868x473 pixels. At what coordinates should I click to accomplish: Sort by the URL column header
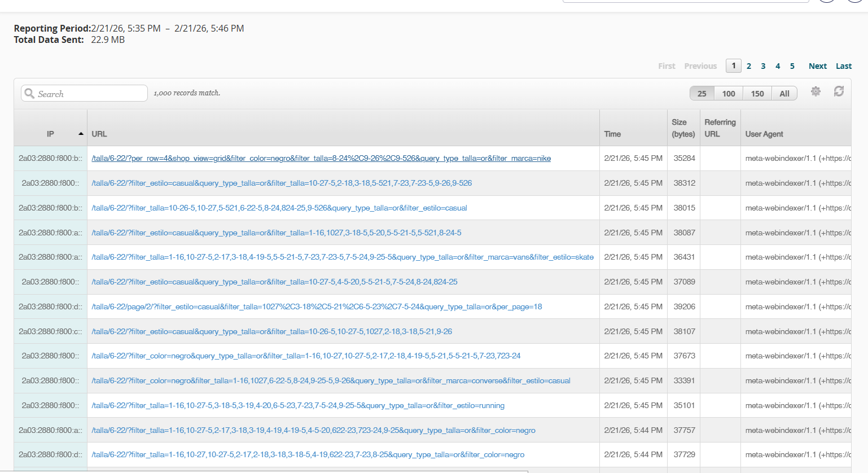click(99, 134)
